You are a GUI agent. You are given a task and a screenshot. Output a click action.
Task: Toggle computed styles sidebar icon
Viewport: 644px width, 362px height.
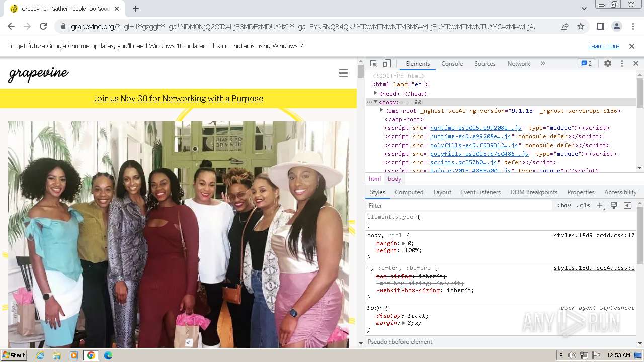point(627,206)
